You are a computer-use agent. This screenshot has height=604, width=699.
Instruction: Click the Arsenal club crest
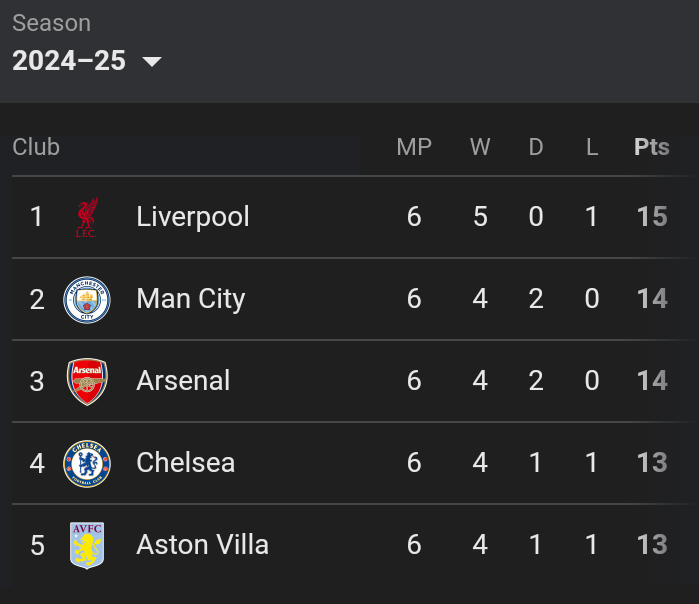(87, 381)
